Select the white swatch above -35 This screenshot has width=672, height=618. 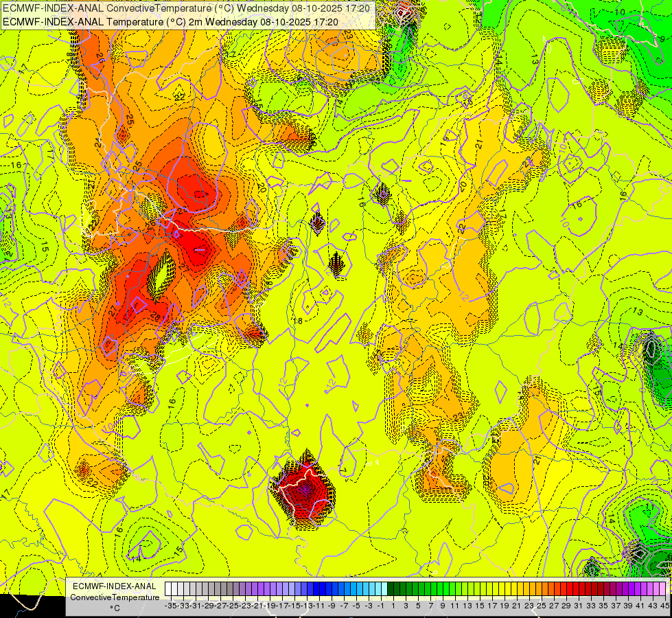pyautogui.click(x=168, y=588)
